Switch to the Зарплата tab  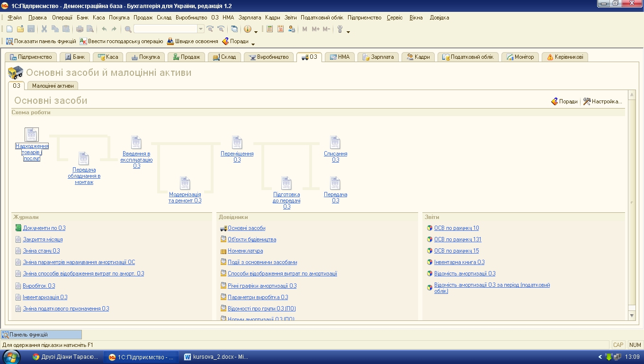pyautogui.click(x=378, y=57)
